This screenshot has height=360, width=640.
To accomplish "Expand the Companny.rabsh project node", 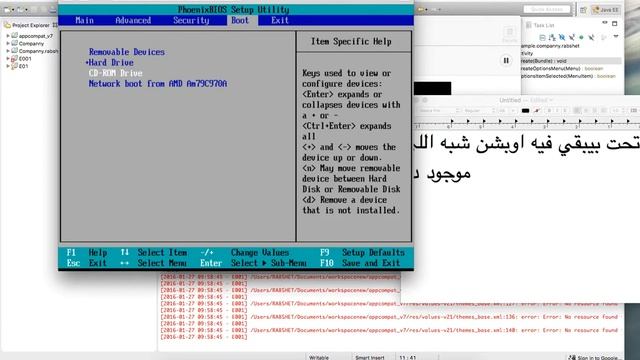I will pos(8,51).
